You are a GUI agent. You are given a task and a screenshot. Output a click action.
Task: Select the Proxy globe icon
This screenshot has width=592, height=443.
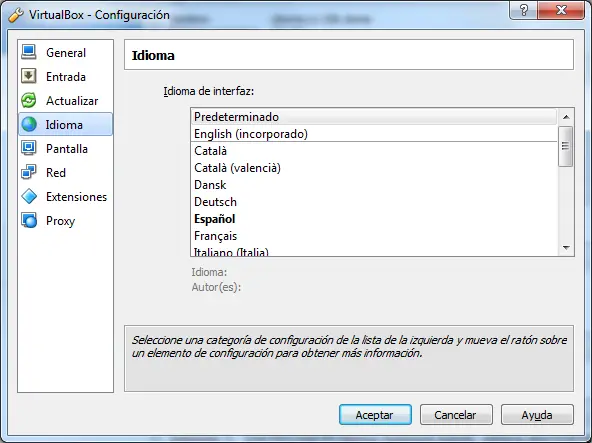29,221
